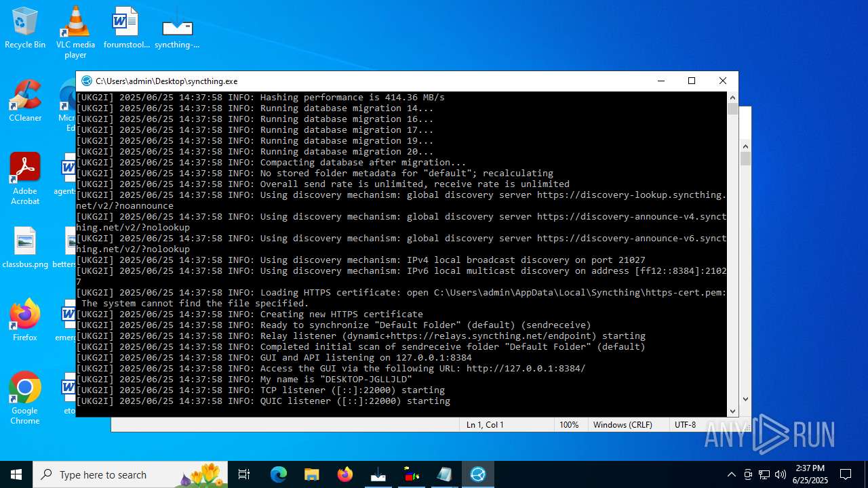Click console scrollbar up arrow
The height and width of the screenshot is (488, 868).
pyautogui.click(x=732, y=98)
